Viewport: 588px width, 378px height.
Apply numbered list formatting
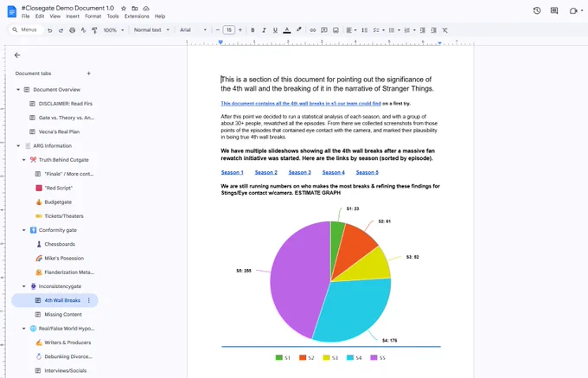point(407,30)
